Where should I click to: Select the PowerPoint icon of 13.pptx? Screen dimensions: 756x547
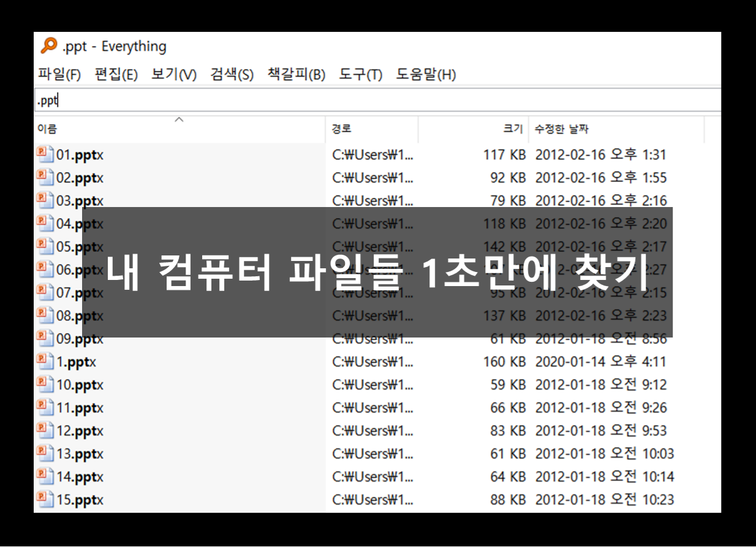coord(45,453)
